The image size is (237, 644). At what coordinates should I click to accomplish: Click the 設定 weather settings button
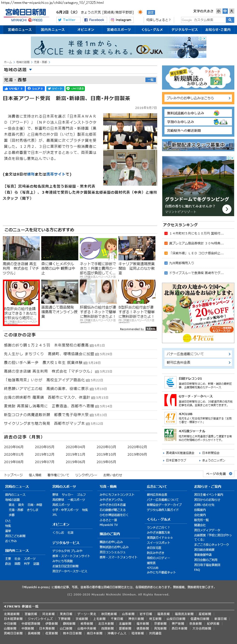[x=151, y=12]
